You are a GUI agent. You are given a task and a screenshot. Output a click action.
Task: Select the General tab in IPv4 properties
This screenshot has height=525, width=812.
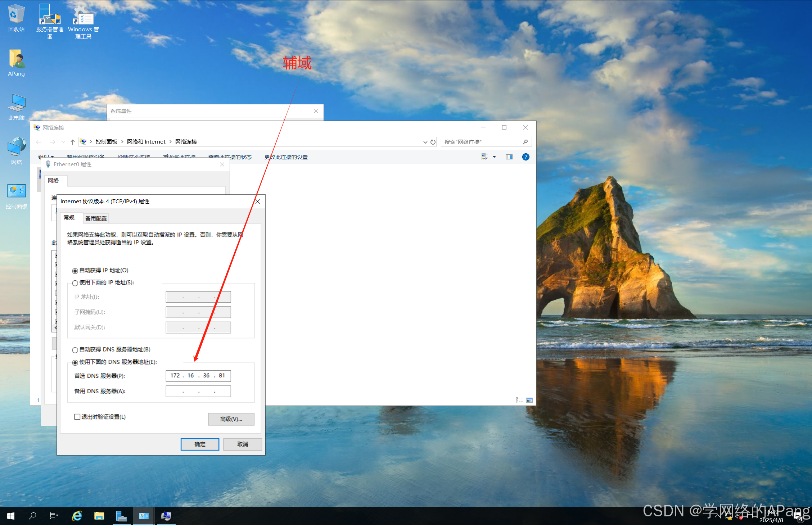click(69, 217)
